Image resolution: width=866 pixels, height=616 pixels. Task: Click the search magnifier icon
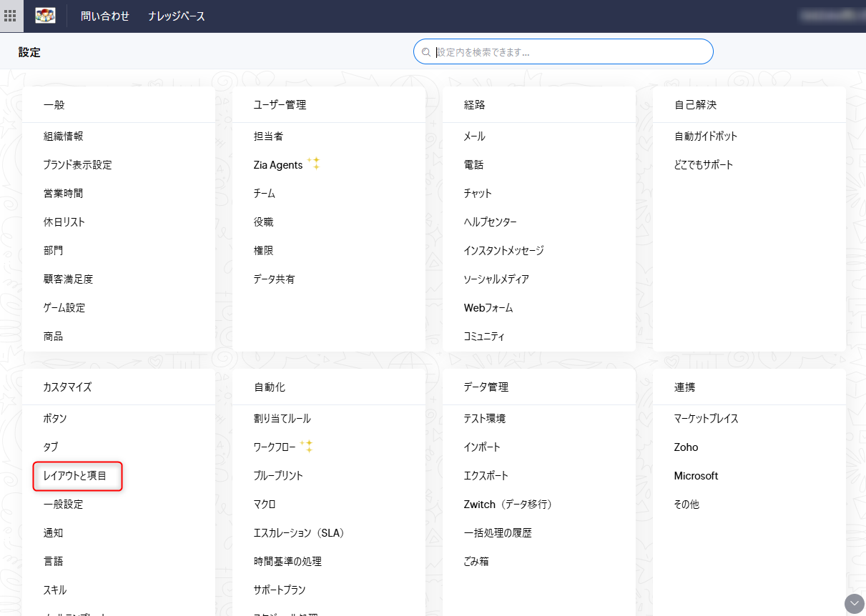(x=426, y=52)
